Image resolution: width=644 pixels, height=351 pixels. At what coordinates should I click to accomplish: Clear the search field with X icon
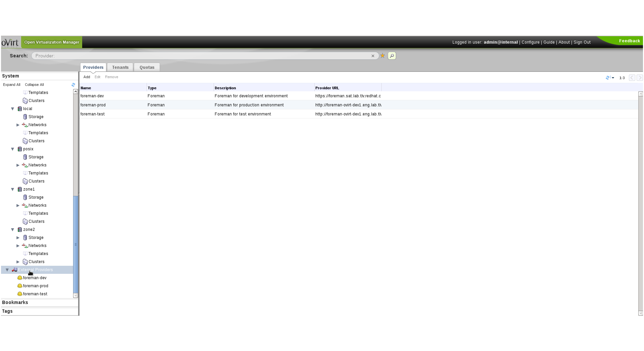click(x=373, y=56)
